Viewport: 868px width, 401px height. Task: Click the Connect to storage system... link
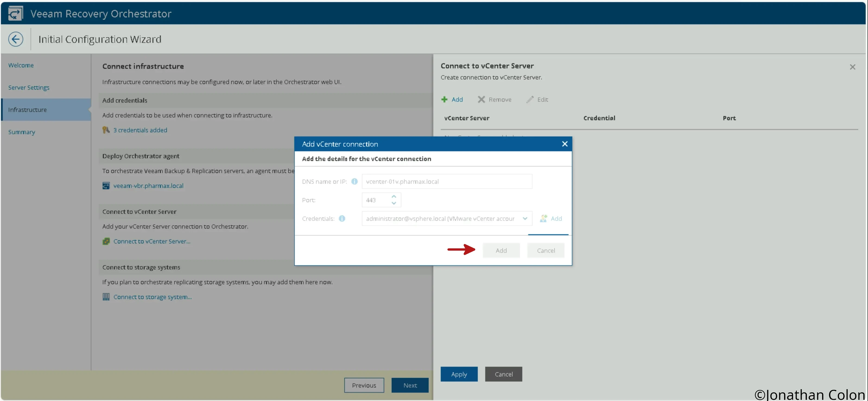(152, 297)
